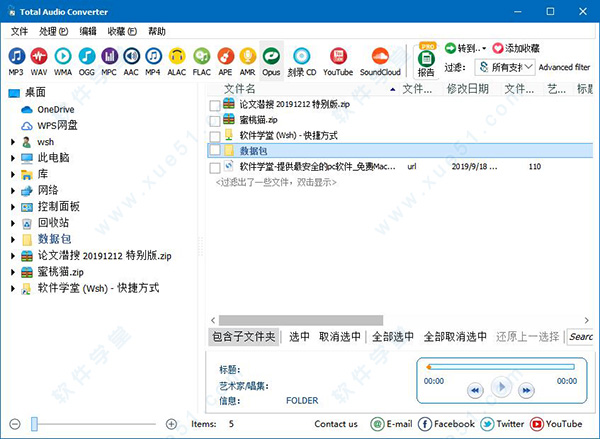
Task: Choose MP4 output format icon
Action: coord(153,61)
